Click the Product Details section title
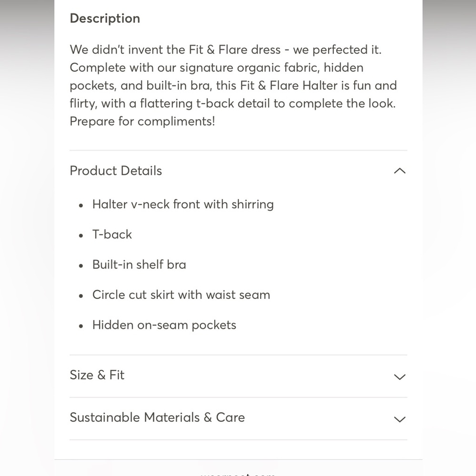The width and height of the screenshot is (476, 476). [116, 170]
